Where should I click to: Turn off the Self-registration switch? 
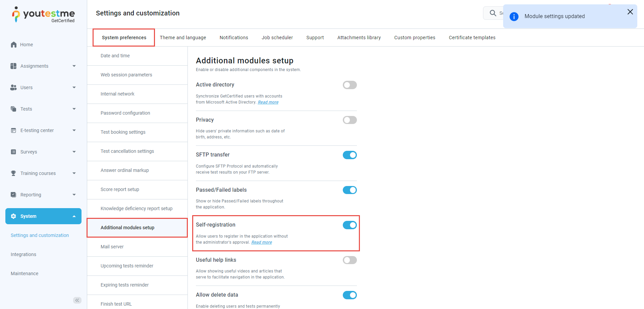(x=350, y=225)
